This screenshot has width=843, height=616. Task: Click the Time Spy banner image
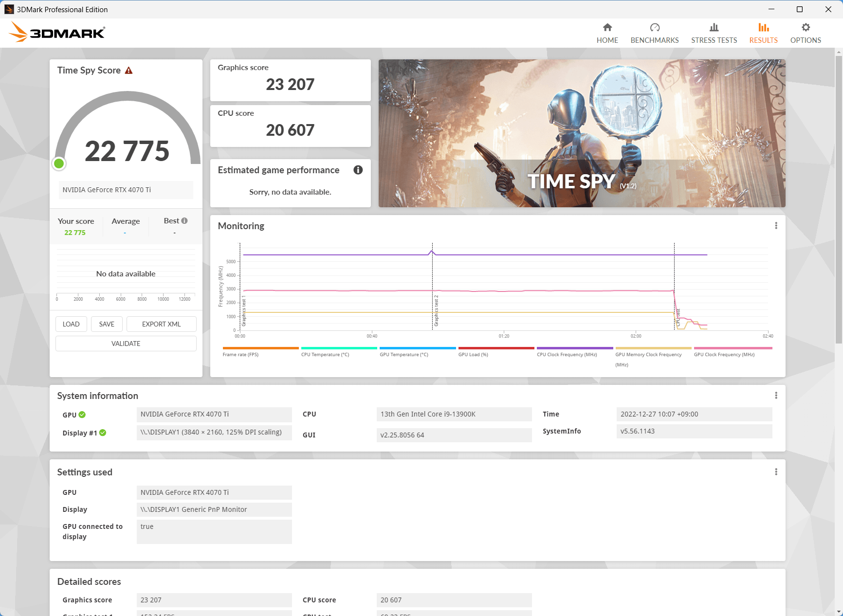(x=582, y=133)
